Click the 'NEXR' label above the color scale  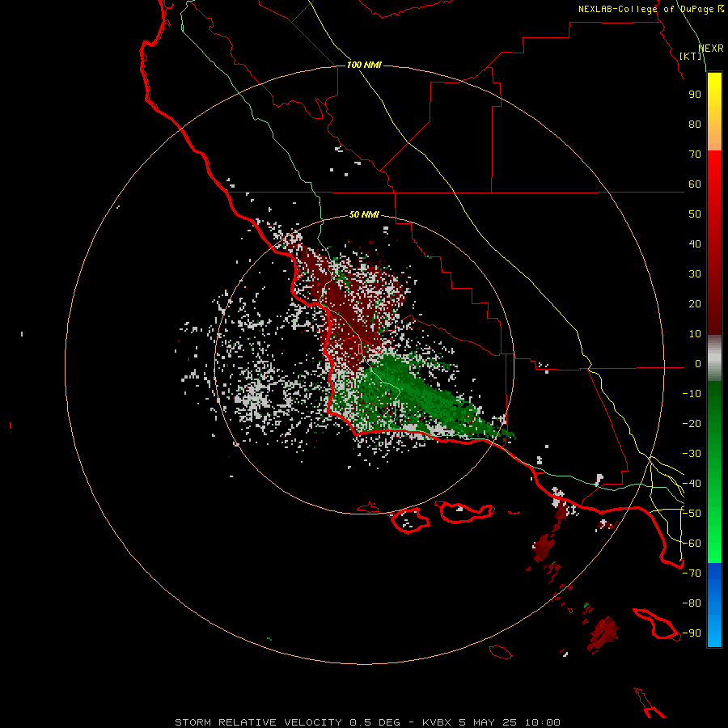(711, 49)
